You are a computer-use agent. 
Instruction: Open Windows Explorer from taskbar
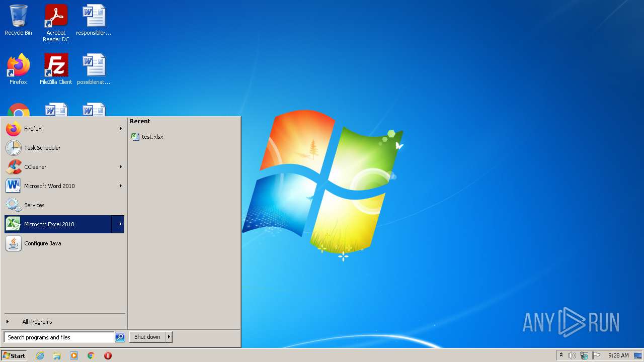click(x=57, y=355)
